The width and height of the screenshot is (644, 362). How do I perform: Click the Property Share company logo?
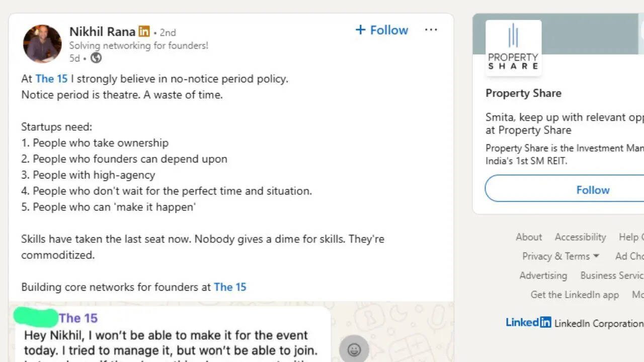point(513,47)
